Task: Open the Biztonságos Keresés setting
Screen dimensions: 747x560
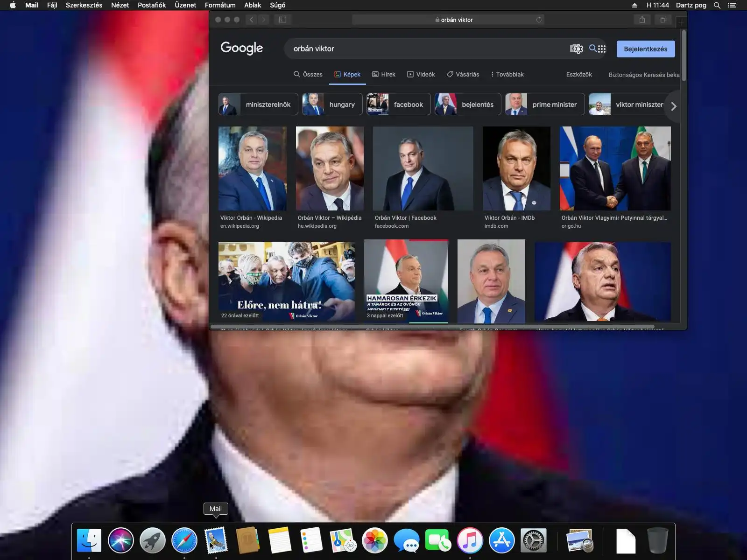Action: click(644, 75)
